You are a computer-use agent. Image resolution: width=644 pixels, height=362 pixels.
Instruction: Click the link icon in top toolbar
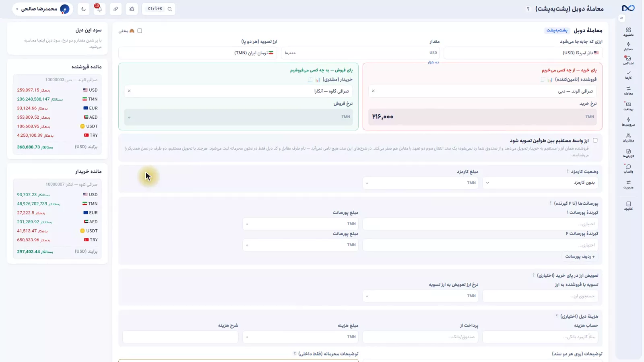point(116,9)
